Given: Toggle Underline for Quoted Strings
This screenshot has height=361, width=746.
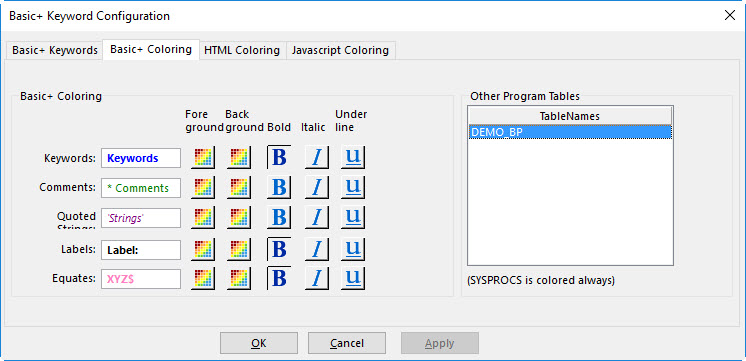Looking at the screenshot, I should pyautogui.click(x=353, y=217).
